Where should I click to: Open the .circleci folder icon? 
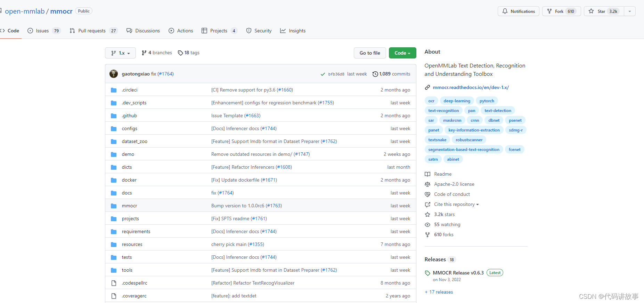114,90
